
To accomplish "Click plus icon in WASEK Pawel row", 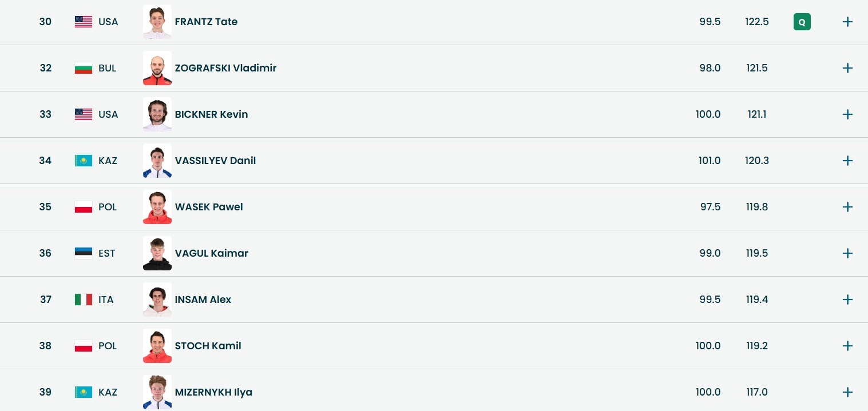I will pyautogui.click(x=847, y=207).
